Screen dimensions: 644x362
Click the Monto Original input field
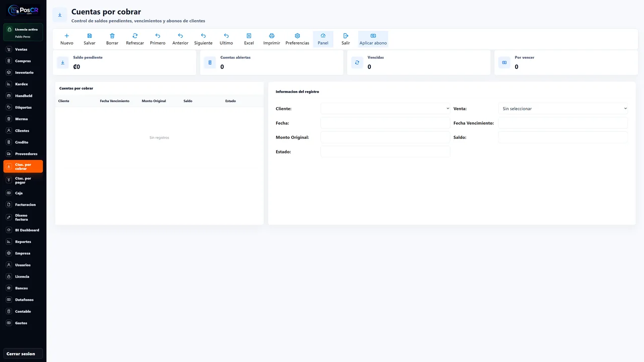(385, 137)
